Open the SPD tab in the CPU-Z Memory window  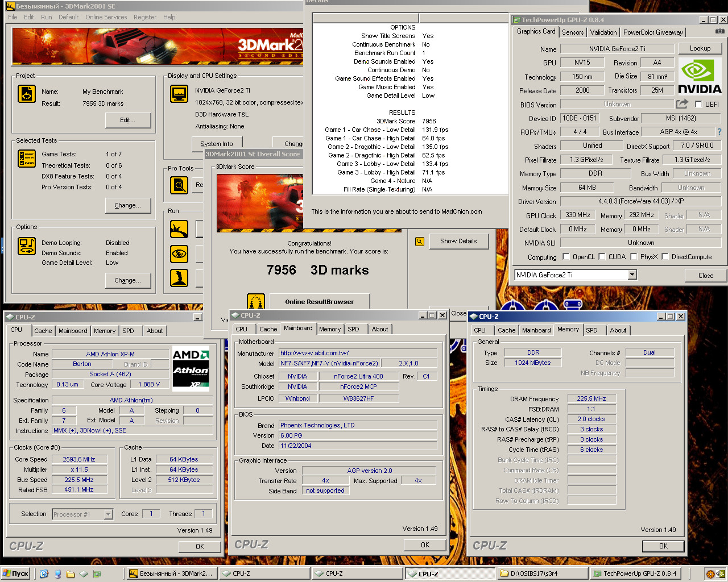point(591,330)
